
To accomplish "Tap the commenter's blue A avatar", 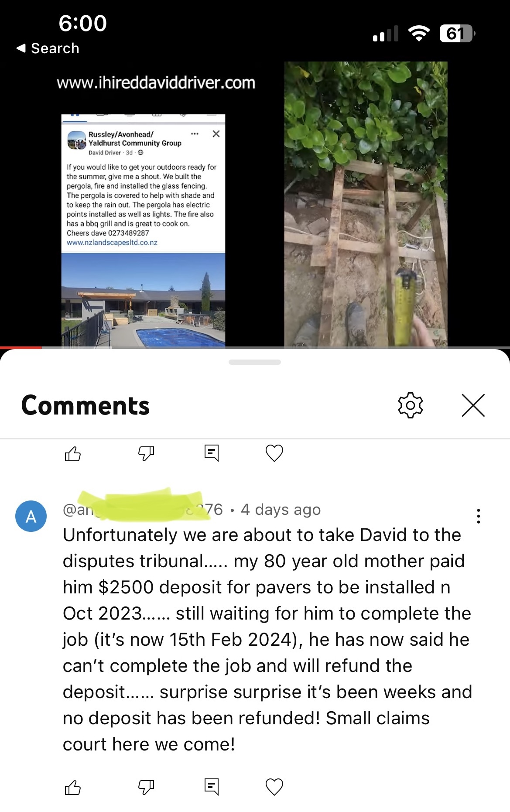I will (x=31, y=516).
